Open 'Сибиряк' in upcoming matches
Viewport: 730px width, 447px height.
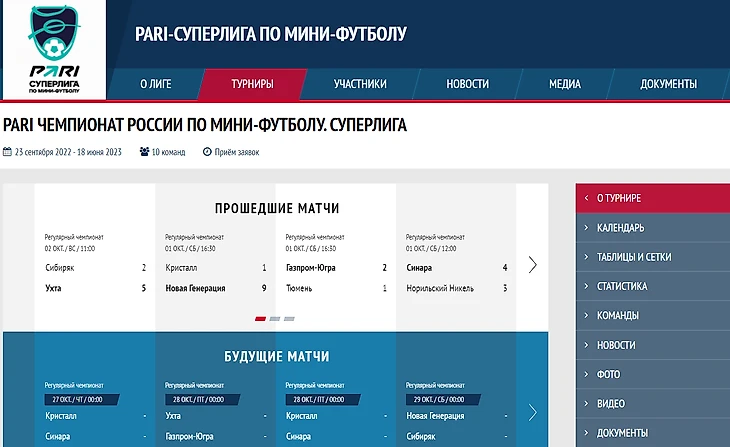point(420,436)
